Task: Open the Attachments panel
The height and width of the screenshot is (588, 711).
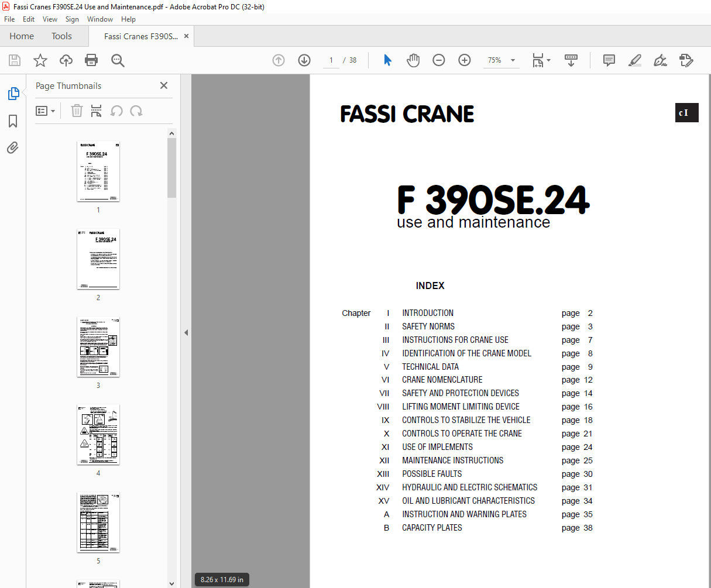Action: 13,147
